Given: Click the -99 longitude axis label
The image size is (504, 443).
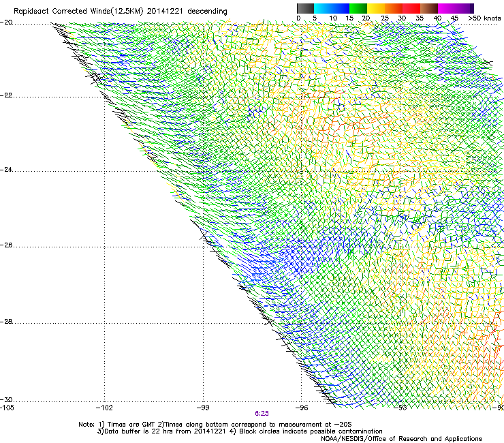Looking at the screenshot, I should pos(203,408).
